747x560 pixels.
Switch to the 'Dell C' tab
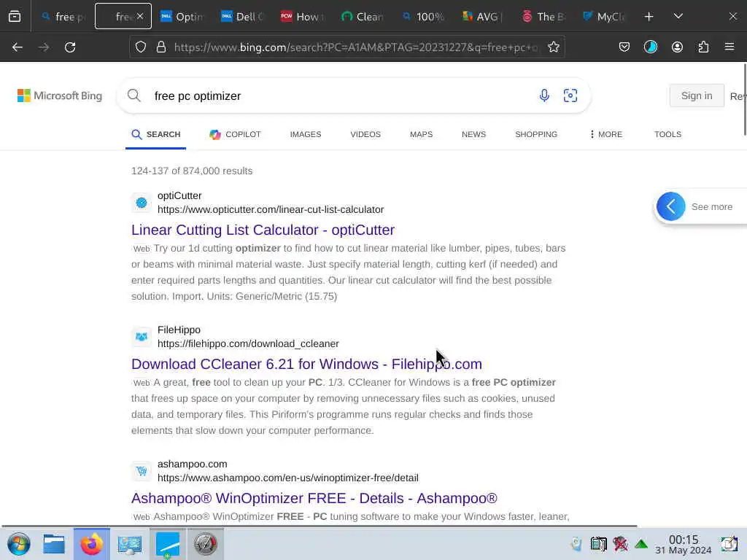(242, 17)
